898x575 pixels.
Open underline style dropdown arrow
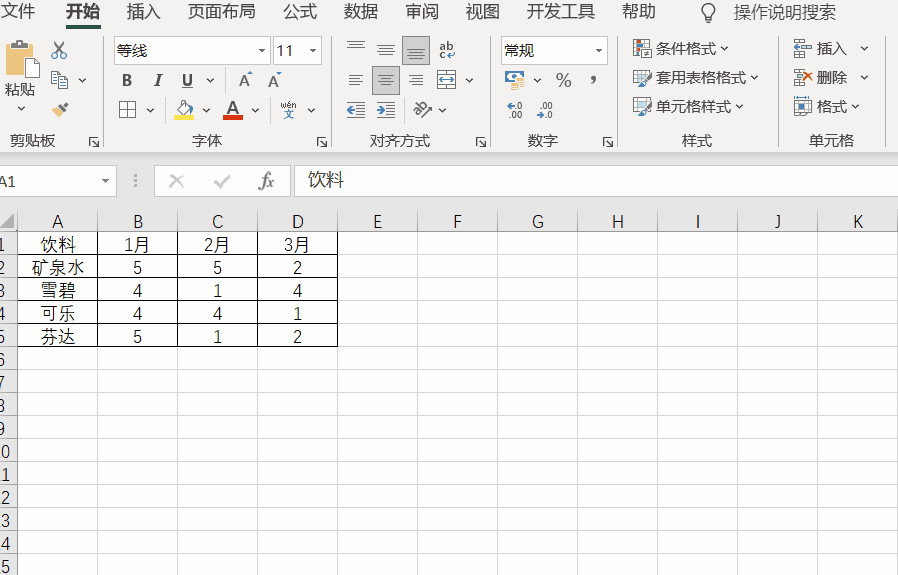[210, 81]
